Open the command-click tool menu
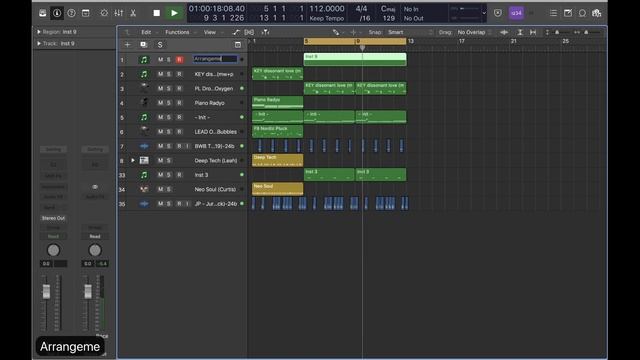 coord(353,32)
